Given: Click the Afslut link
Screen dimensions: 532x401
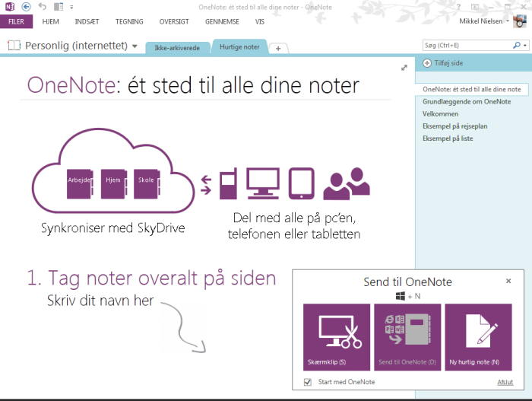Looking at the screenshot, I should 505,382.
